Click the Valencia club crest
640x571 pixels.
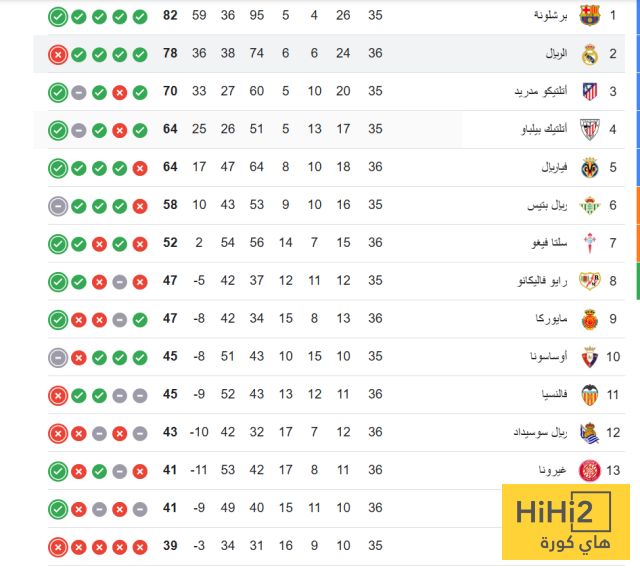pos(589,395)
